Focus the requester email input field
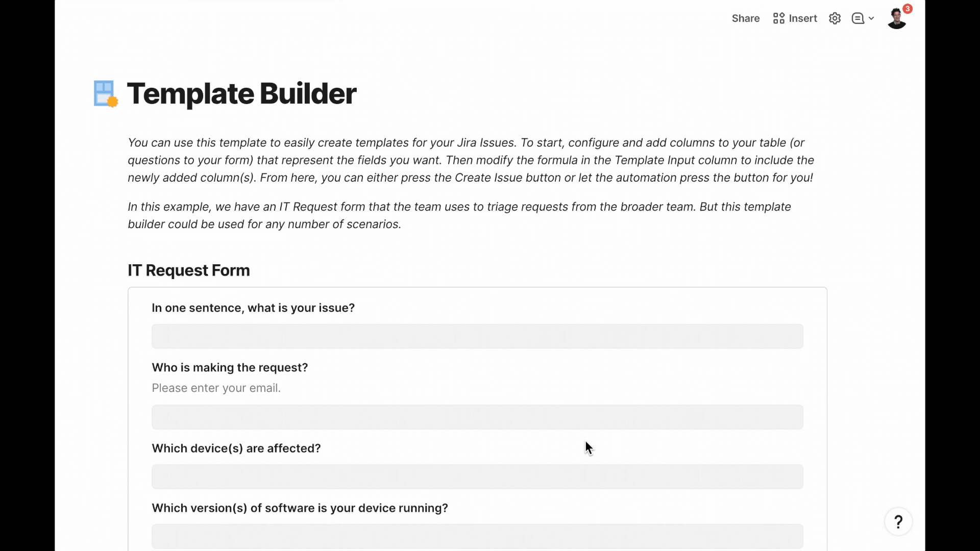The image size is (980, 551). pyautogui.click(x=477, y=417)
